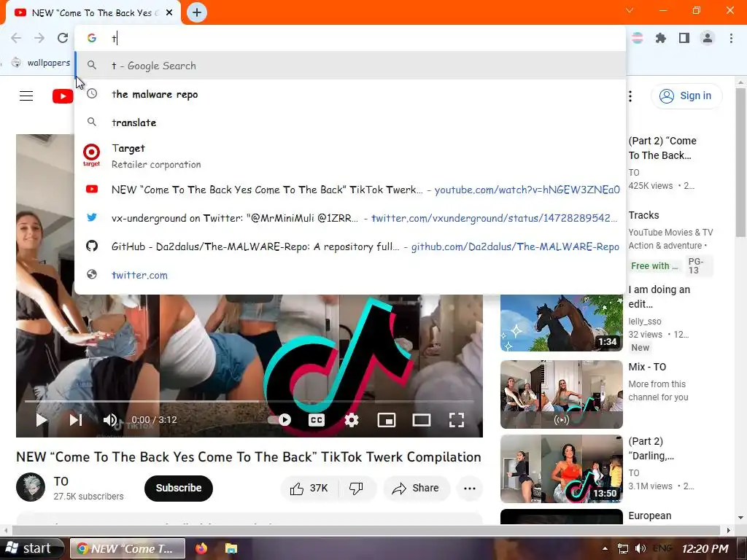Click the YouTube logo

point(63,96)
